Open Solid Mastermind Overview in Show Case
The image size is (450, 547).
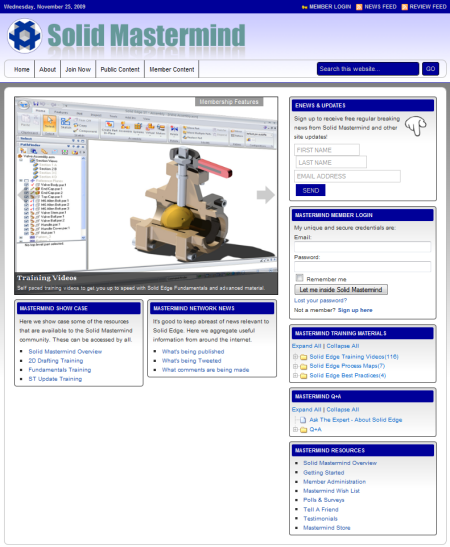tap(65, 352)
